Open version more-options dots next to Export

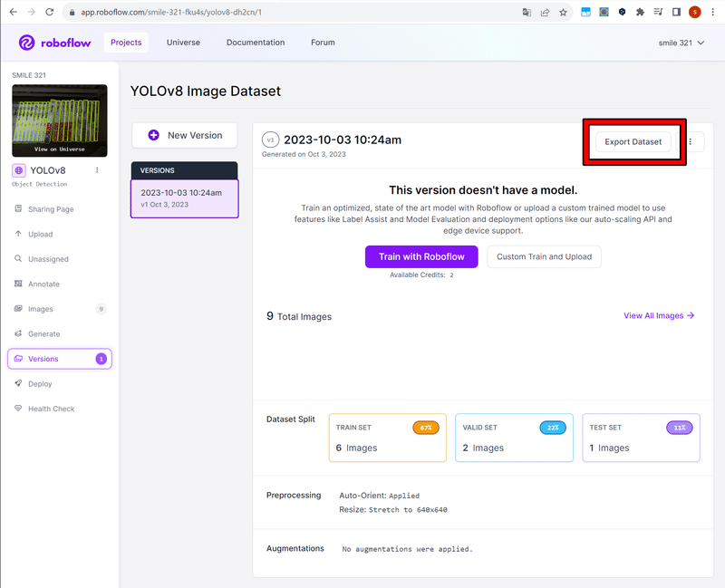[x=691, y=142]
